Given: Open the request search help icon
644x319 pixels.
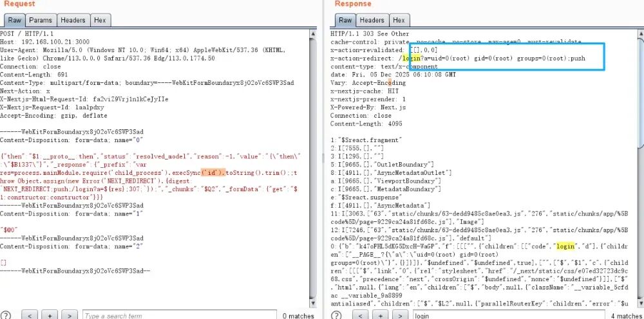Looking at the screenshot, I should tap(6, 315).
